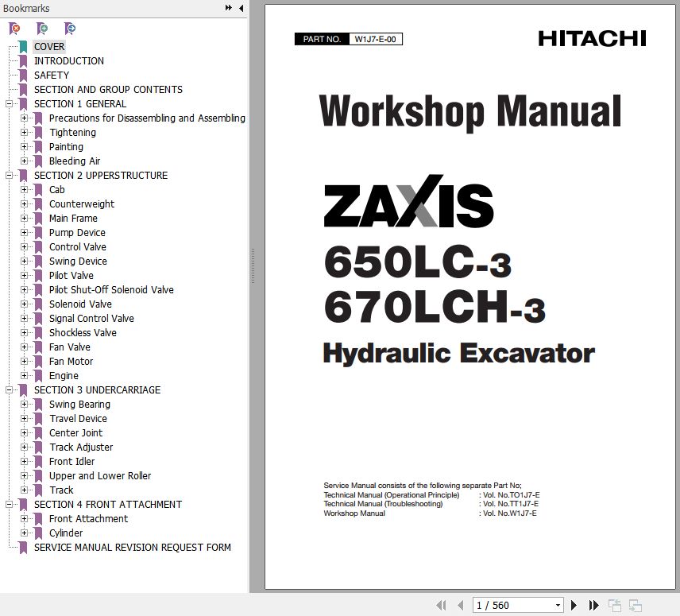Expand the Tightening bookmark
Viewport: 680px width, 616px height.
24,132
